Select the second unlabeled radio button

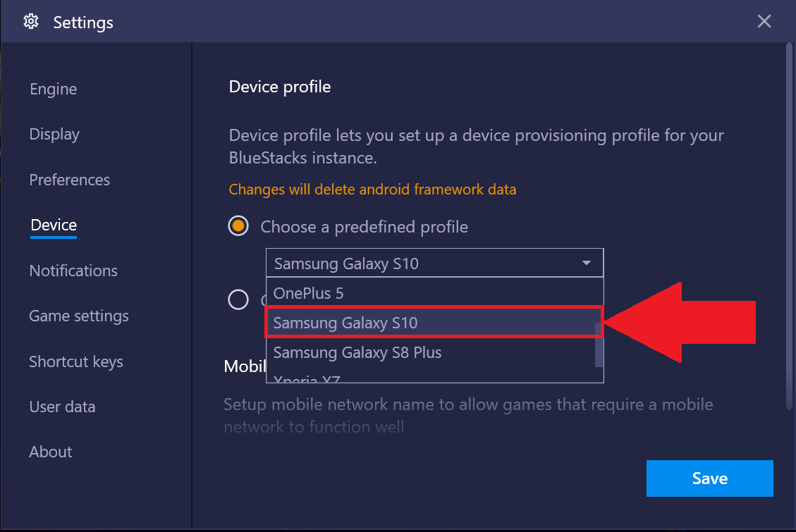click(238, 299)
